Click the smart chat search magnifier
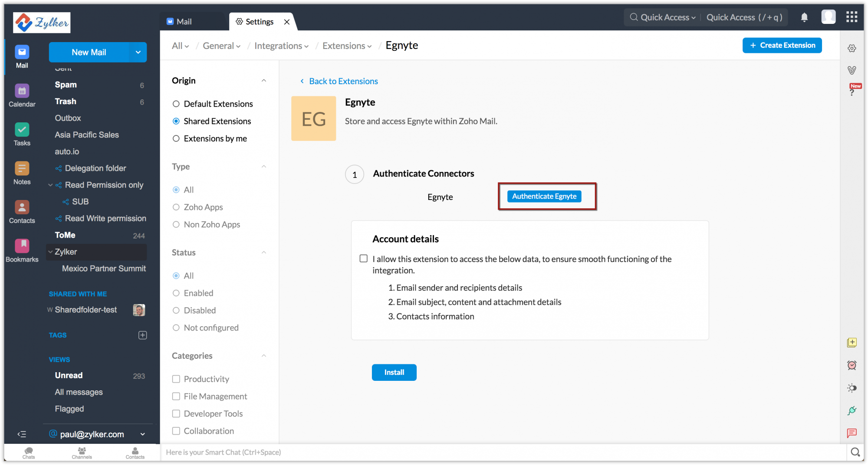The width and height of the screenshot is (868, 465). (855, 452)
